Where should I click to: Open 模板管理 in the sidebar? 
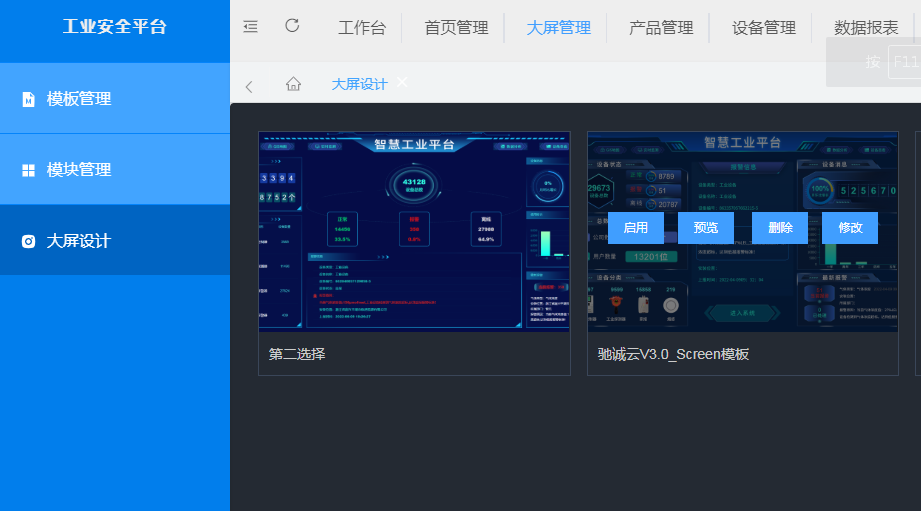(115, 98)
